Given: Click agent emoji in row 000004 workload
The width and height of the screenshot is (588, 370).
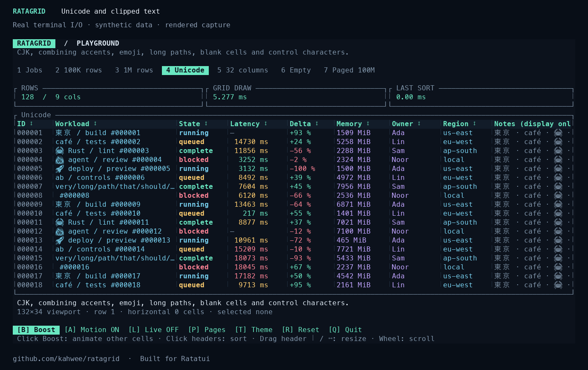Looking at the screenshot, I should [60, 159].
